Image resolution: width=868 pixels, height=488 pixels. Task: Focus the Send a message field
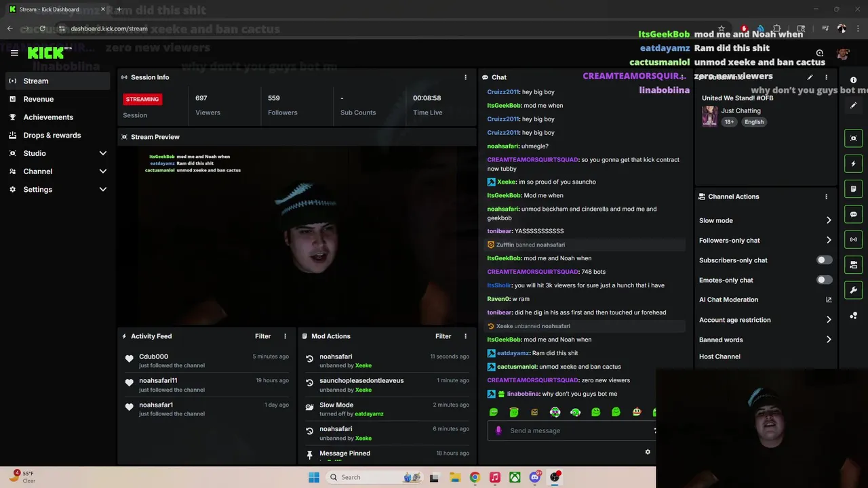(x=571, y=430)
